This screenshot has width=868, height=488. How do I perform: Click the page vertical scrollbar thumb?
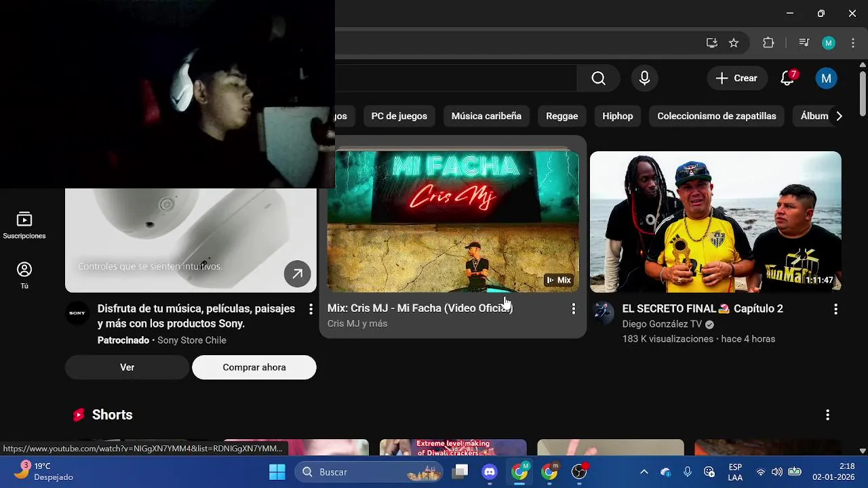tap(863, 93)
